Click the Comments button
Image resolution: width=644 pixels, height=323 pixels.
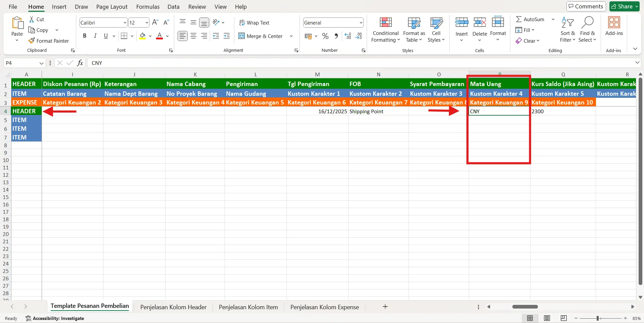pos(586,6)
